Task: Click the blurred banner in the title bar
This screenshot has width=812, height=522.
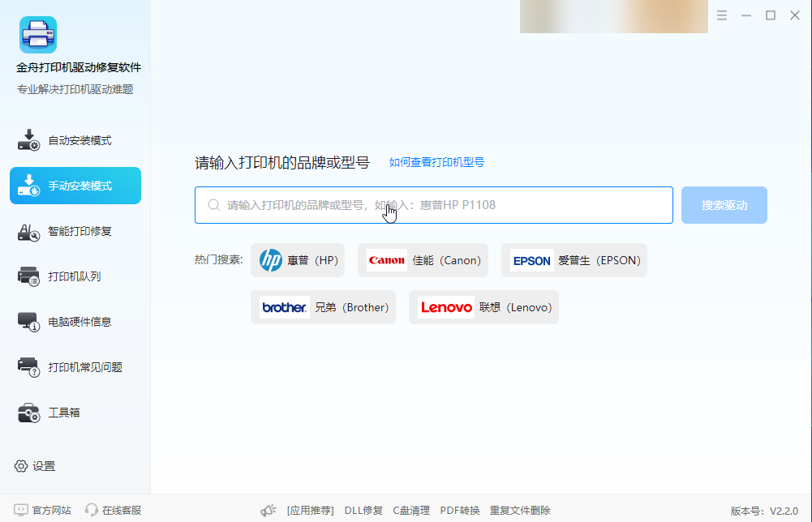Action: click(613, 16)
